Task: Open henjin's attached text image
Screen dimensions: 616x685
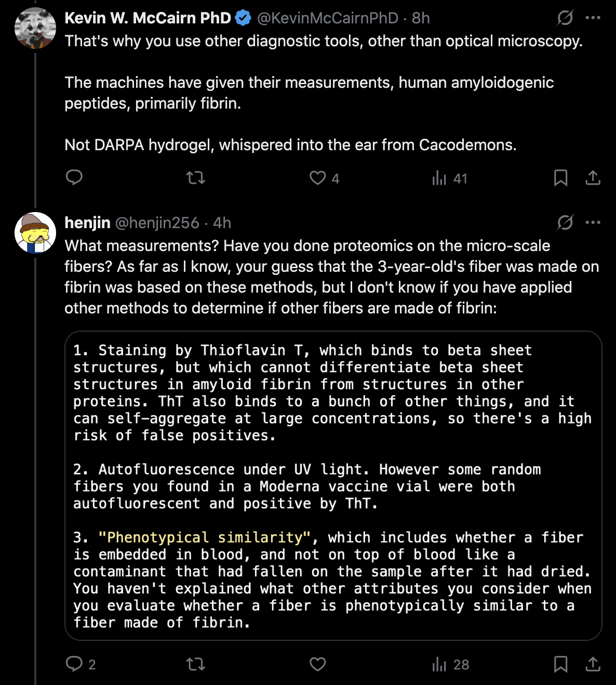Action: pos(333,485)
